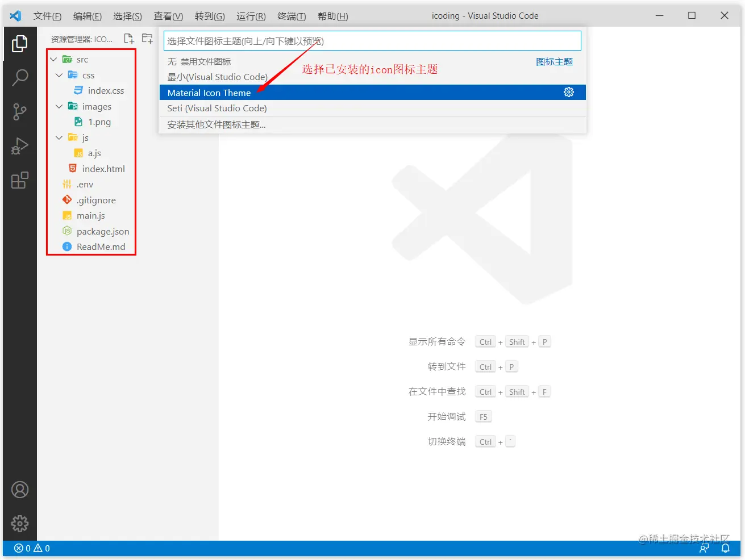Open the 查看(V) menu

[168, 16]
